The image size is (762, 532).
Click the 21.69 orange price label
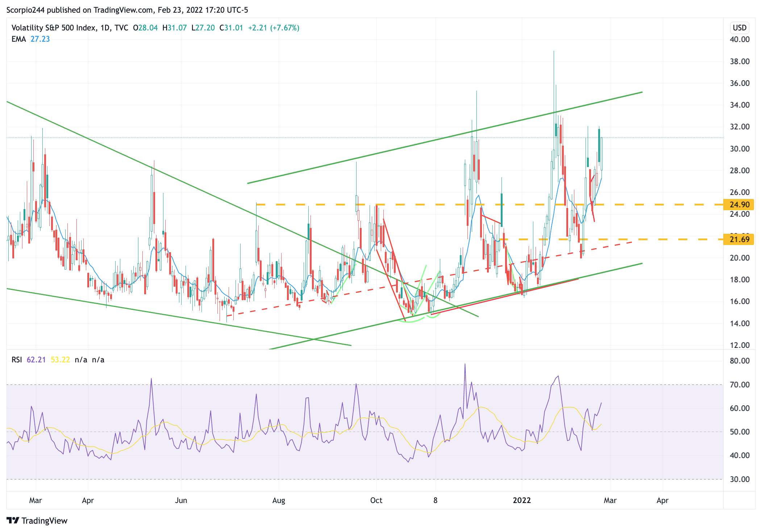tap(738, 240)
